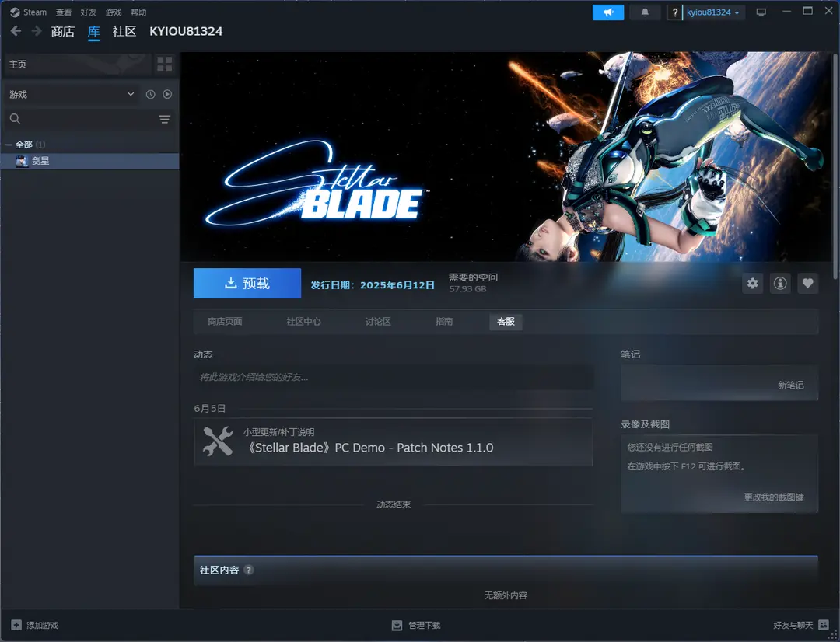
Task: Open the 客服 support link
Action: pos(506,321)
